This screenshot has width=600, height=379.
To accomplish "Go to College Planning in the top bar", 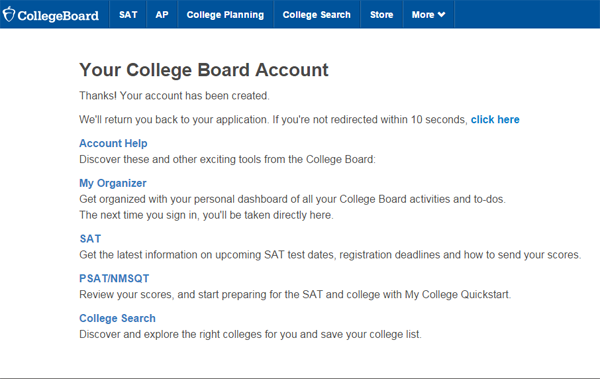I will [225, 15].
